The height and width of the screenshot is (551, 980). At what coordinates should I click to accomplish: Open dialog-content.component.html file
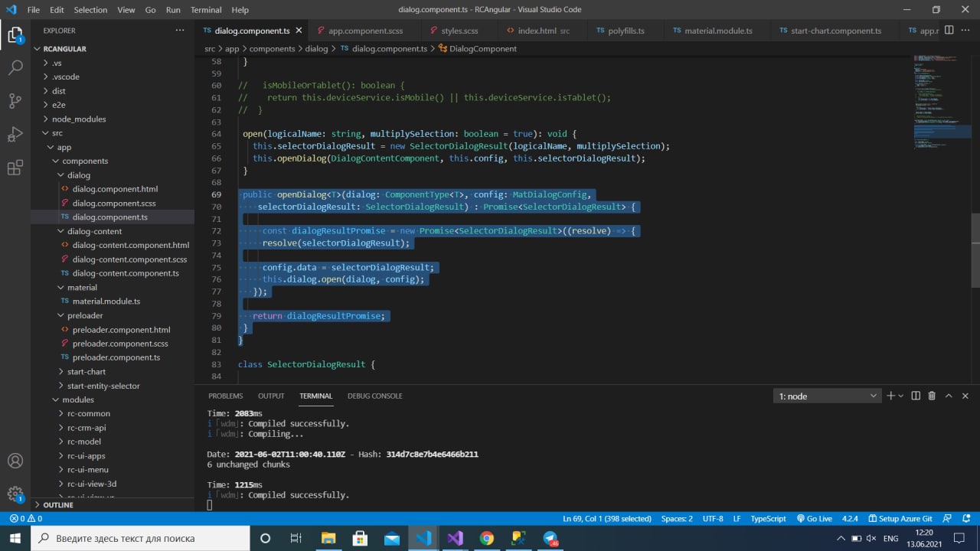coord(130,245)
